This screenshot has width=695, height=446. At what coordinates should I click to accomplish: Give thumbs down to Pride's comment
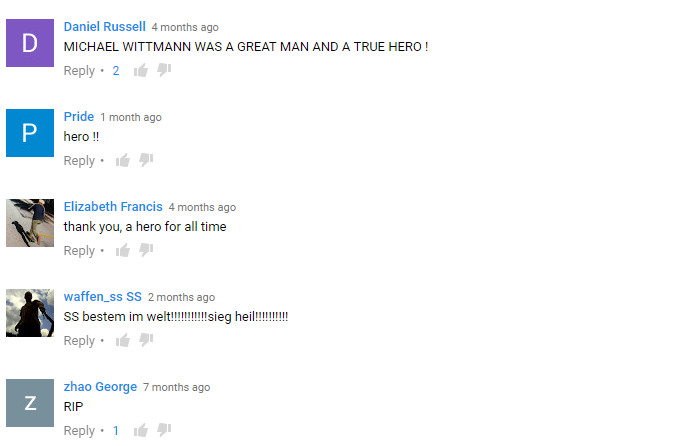(x=146, y=160)
